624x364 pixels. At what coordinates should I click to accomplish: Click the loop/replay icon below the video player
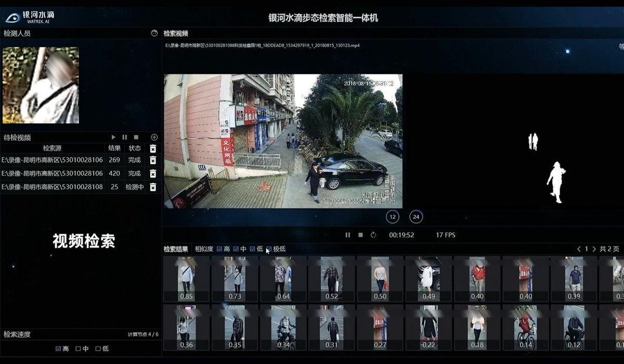[x=372, y=235]
